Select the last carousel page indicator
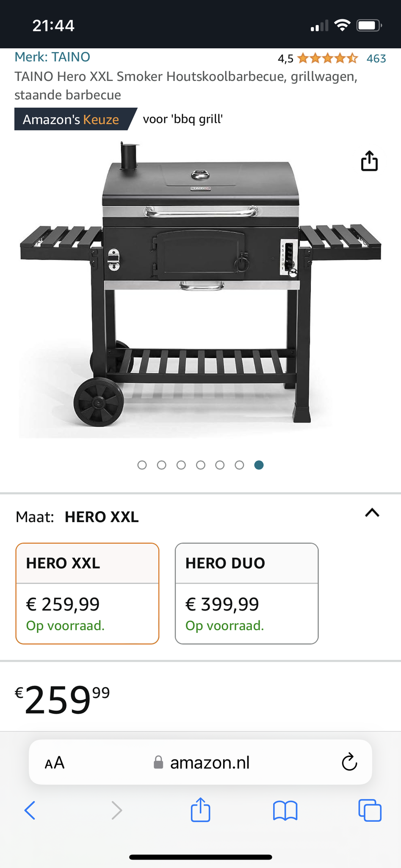The width and height of the screenshot is (401, 868). (259, 465)
